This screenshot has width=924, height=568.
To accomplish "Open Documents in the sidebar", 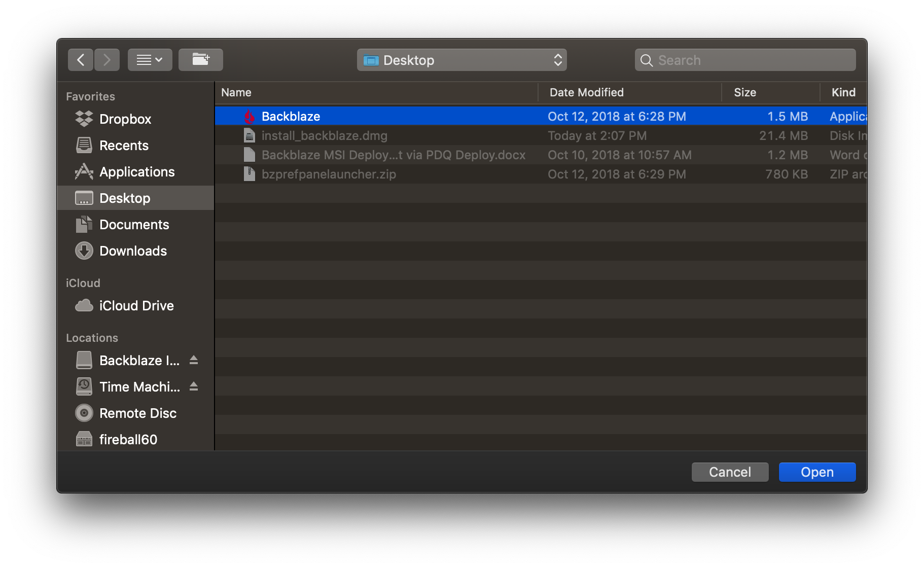I will (x=136, y=224).
